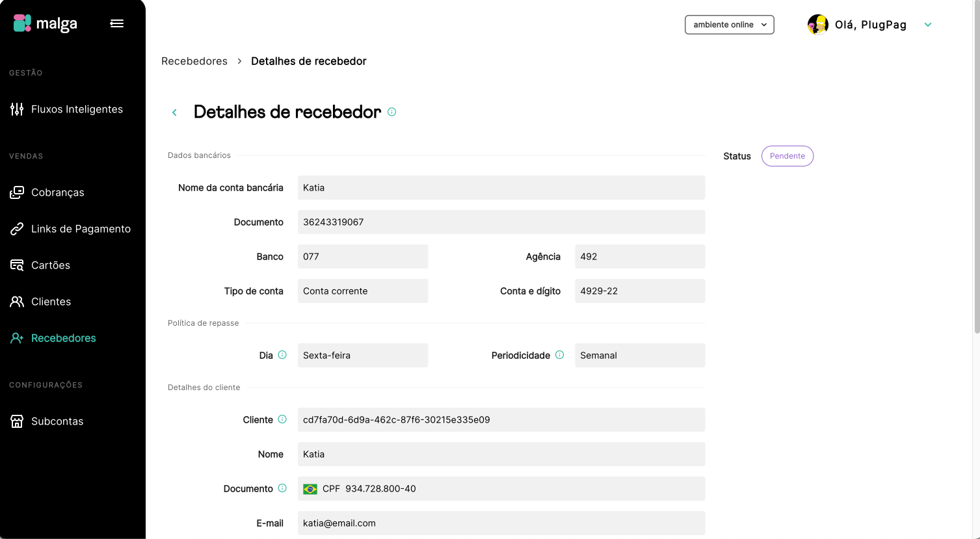Open the ambiente online dropdown

click(x=730, y=25)
